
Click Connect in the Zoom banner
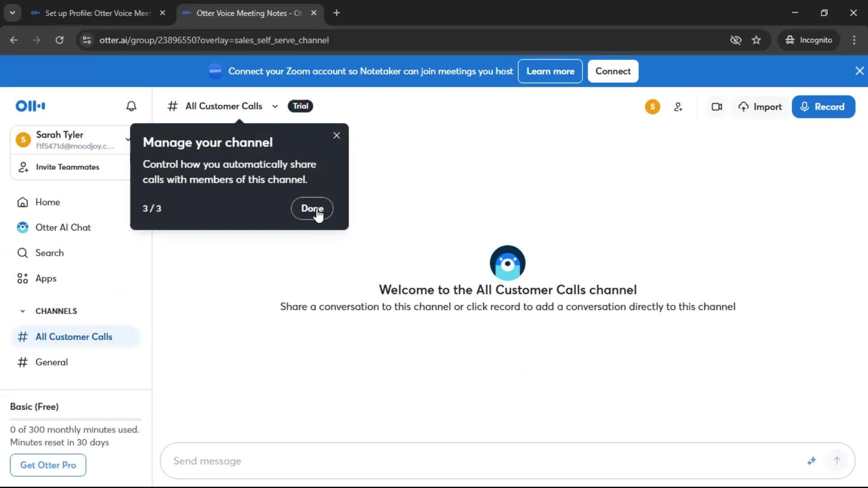click(x=613, y=71)
